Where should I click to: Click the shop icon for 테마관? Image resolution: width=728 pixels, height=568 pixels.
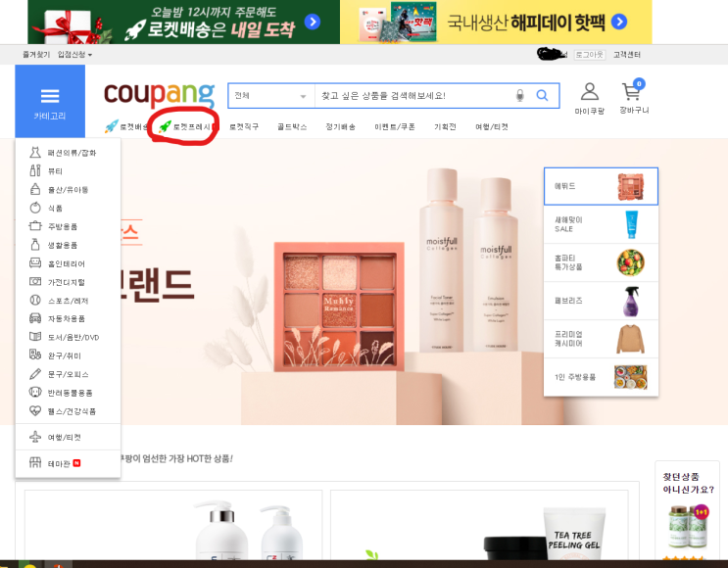pos(35,462)
